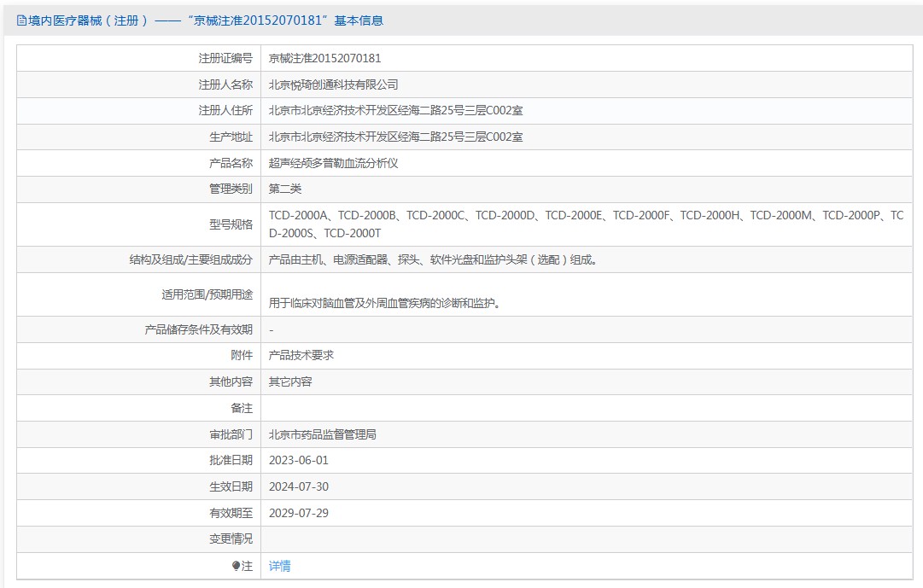The height and width of the screenshot is (588, 923).
Task: Click the 注册人住所 label
Action: point(225,111)
